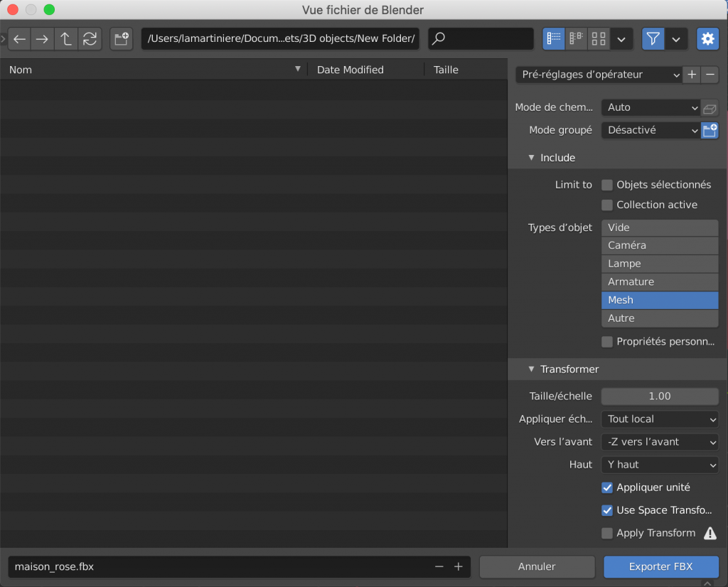Open Vers l'avant axis dropdown
This screenshot has height=587, width=728.
(x=660, y=442)
